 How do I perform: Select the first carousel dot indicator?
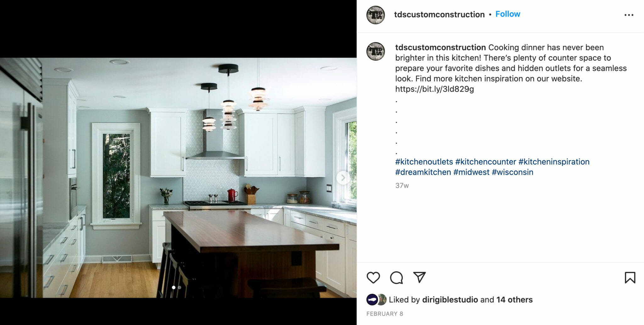pyautogui.click(x=174, y=287)
